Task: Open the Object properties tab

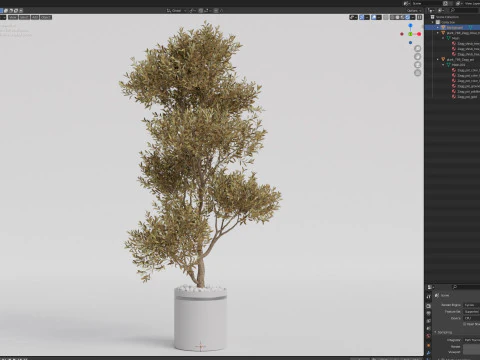Action: [x=429, y=345]
